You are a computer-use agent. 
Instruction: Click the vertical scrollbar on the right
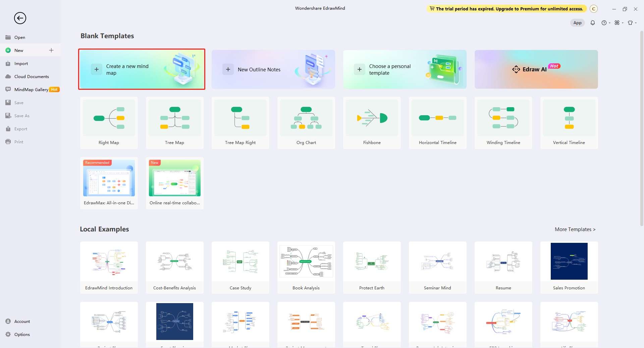[642, 128]
